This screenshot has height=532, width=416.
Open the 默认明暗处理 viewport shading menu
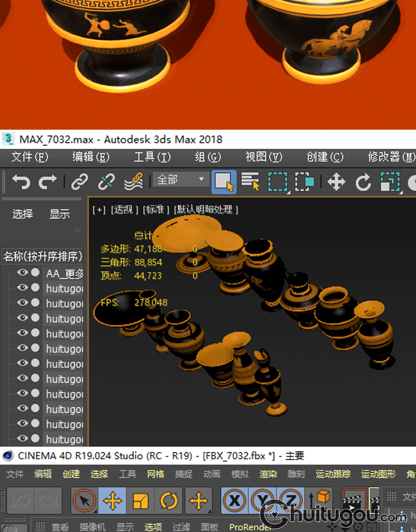(x=206, y=209)
